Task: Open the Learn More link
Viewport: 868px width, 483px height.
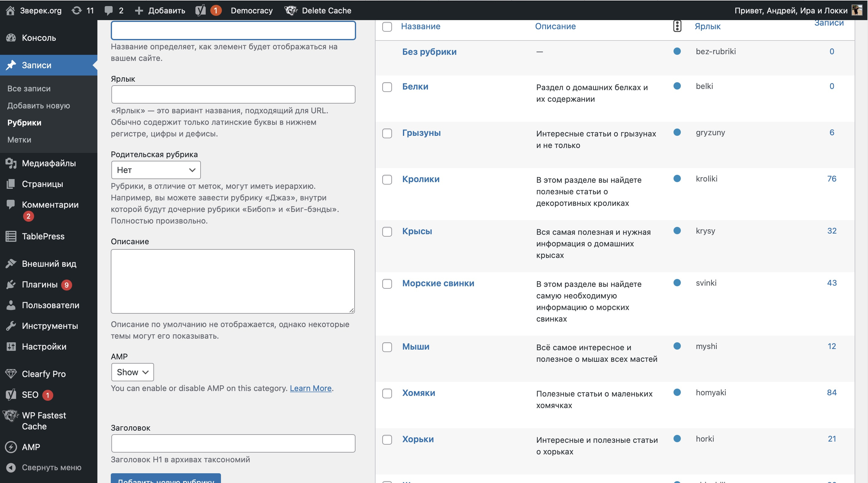Action: click(x=311, y=388)
